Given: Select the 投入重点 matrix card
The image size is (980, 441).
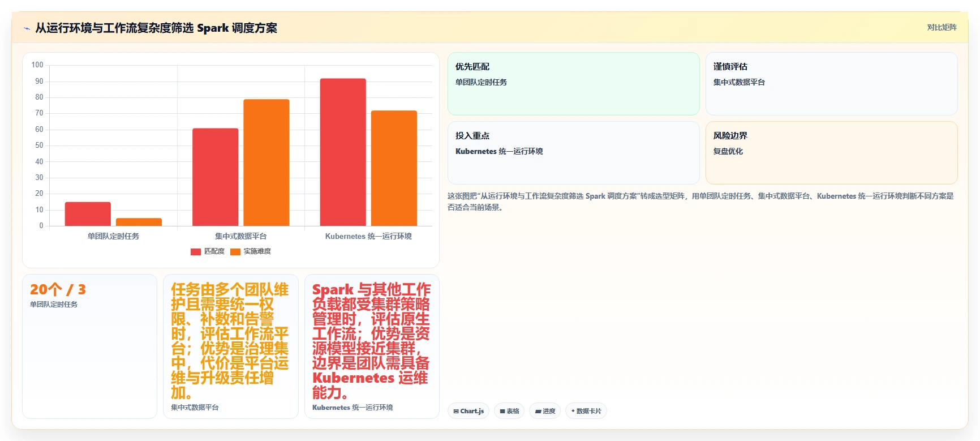Looking at the screenshot, I should pos(574,153).
